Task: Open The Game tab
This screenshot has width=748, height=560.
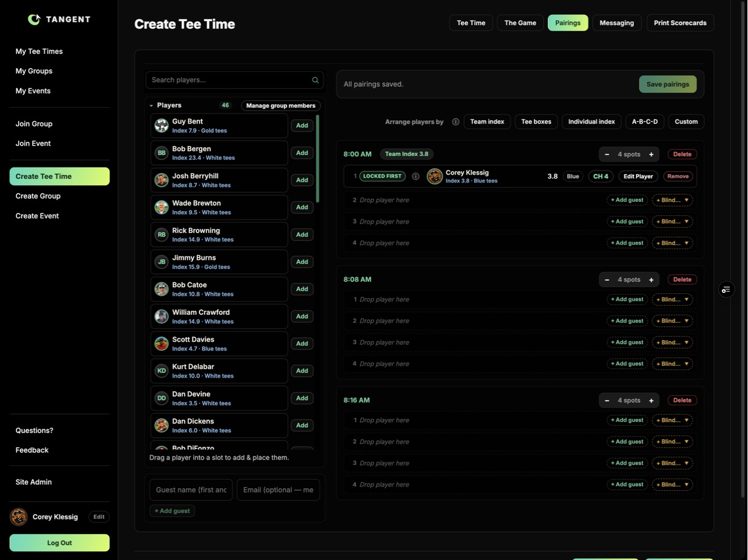Action: [520, 23]
